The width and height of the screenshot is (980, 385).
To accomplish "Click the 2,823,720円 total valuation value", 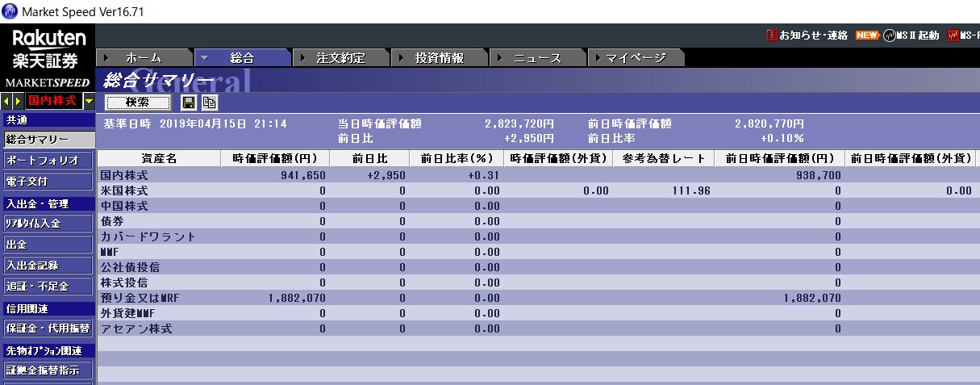I will 519,124.
